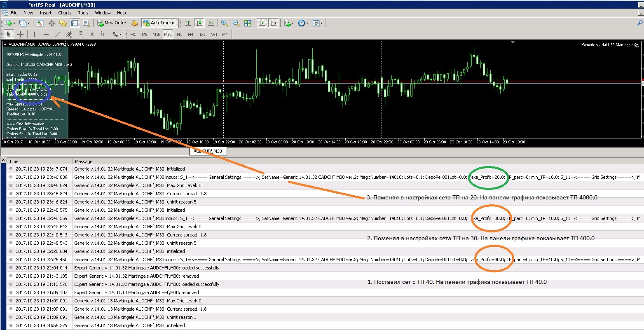Expand the Profiles dropdown arrow

coord(29,23)
